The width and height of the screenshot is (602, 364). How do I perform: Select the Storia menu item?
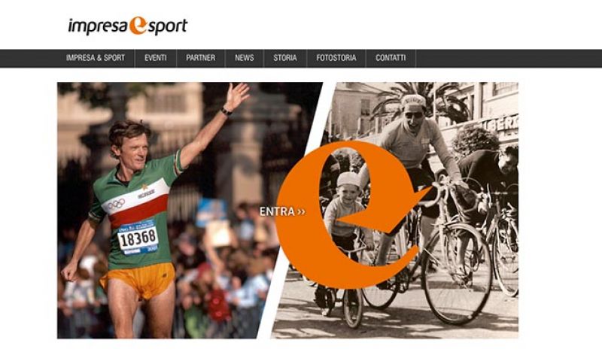point(285,58)
